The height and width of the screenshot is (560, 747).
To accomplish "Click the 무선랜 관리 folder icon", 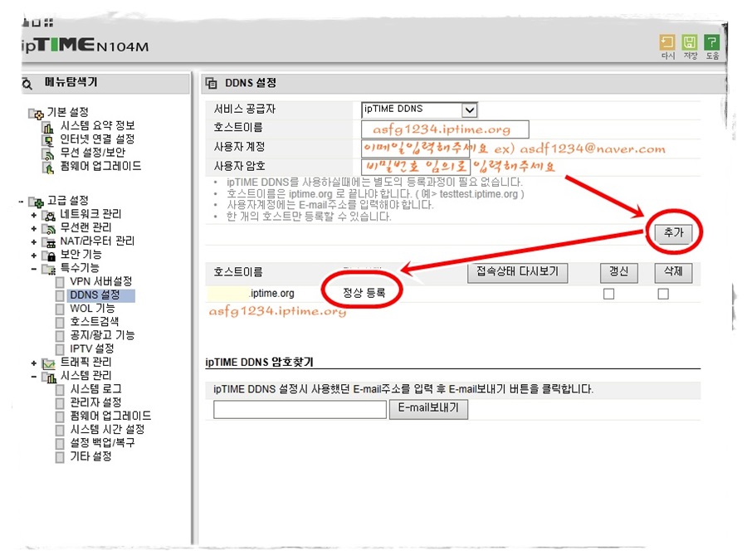I will (49, 229).
